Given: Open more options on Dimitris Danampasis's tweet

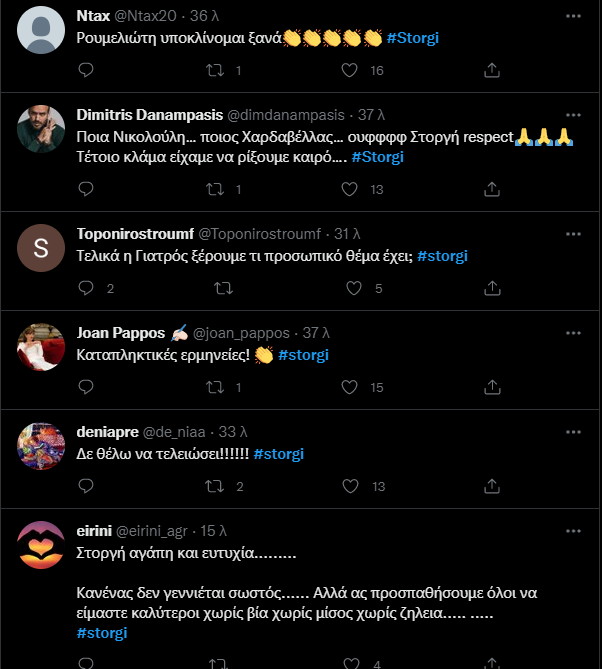Looking at the screenshot, I should (571, 114).
